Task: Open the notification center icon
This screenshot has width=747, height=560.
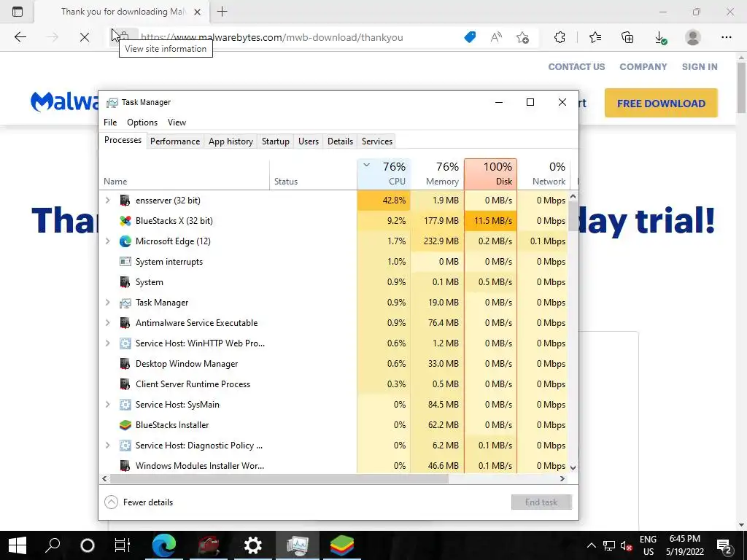Action: tap(724, 545)
